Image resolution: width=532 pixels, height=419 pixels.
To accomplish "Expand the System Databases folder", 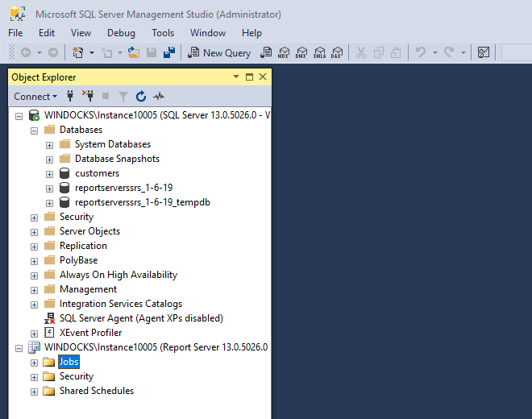I will coord(49,146).
